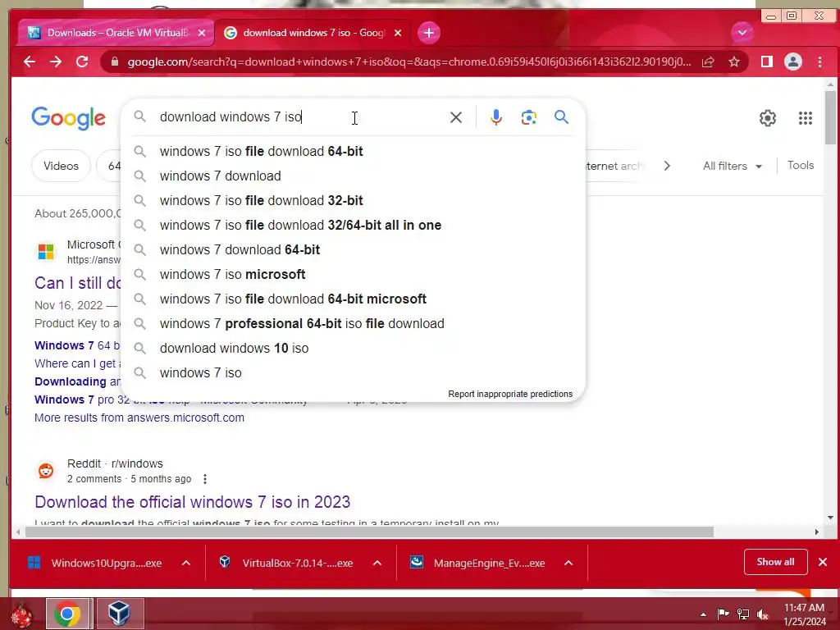Expand options for ManageEngine_Ev....exe download
This screenshot has width=840, height=630.
tap(568, 563)
